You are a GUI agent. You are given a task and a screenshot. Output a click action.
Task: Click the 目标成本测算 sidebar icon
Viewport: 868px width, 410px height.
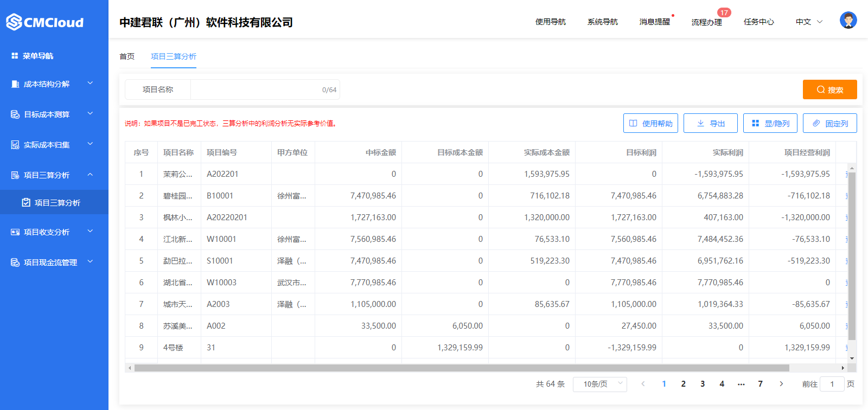pos(15,114)
